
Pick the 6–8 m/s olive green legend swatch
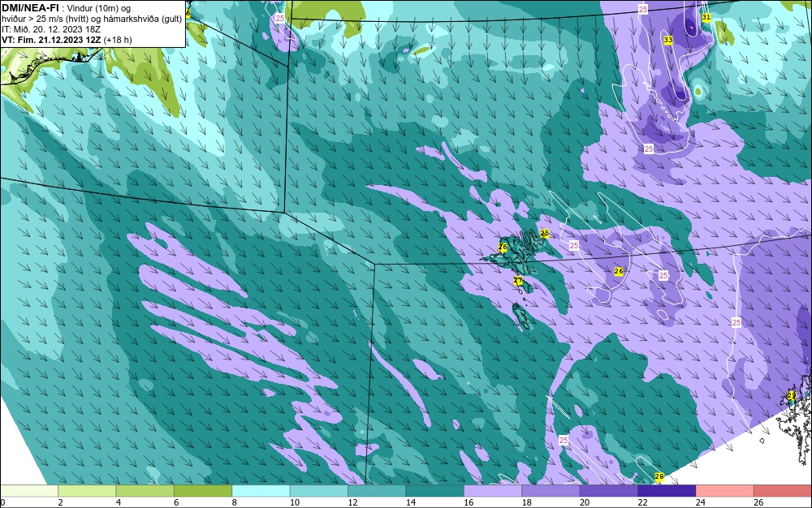(x=203, y=491)
